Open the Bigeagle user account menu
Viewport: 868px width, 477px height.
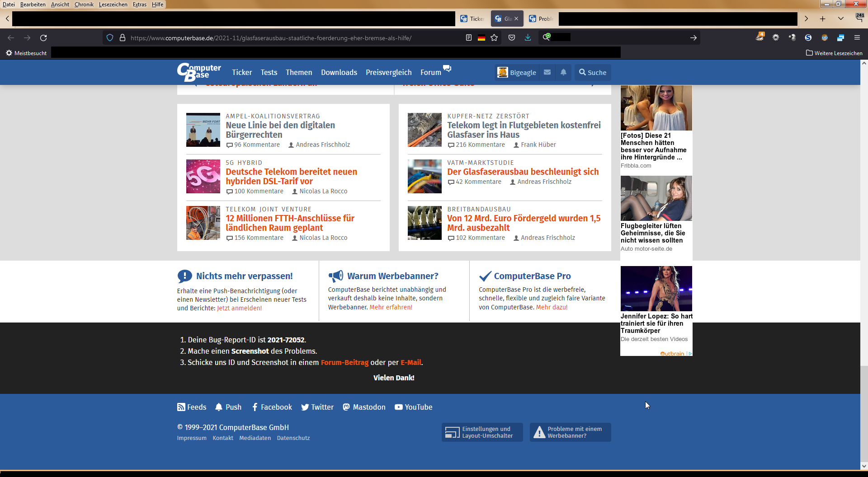[x=517, y=72]
